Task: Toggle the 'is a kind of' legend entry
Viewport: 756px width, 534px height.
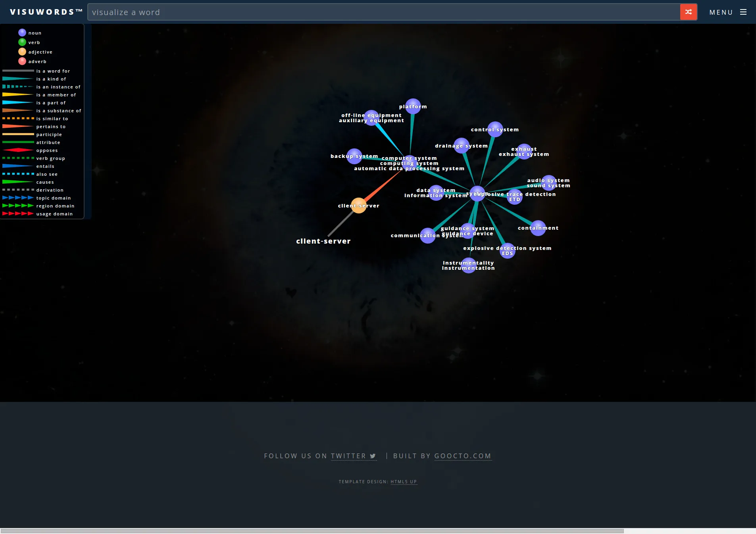Action: point(51,79)
